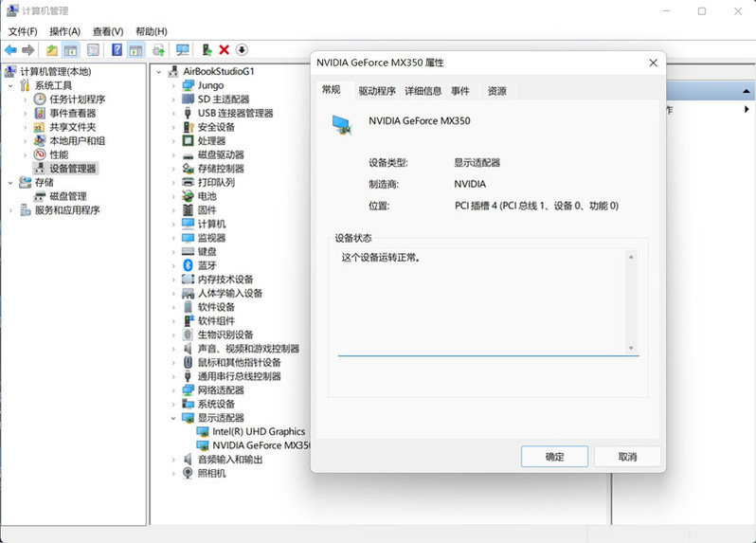Click the Performance (性能) icon in left tree

(40, 154)
